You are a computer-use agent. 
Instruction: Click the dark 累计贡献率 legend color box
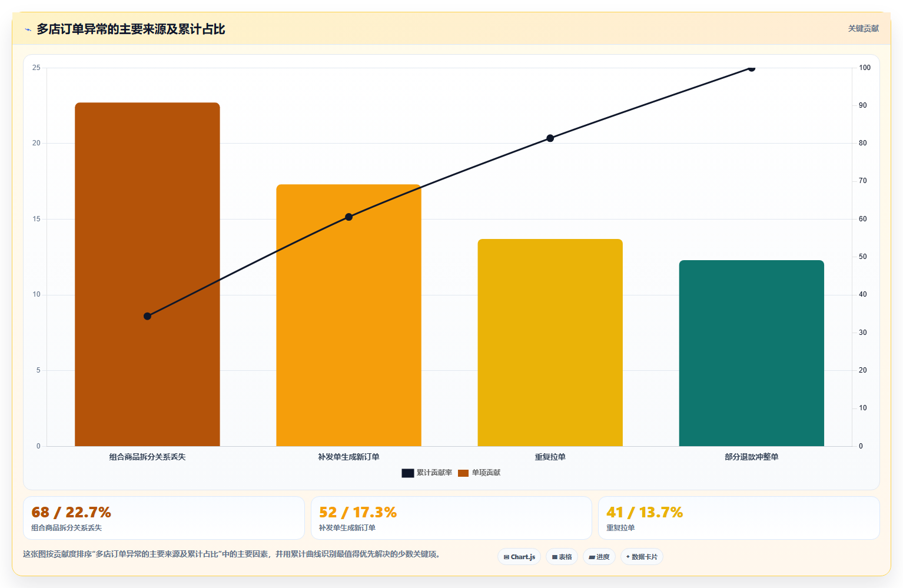408,473
